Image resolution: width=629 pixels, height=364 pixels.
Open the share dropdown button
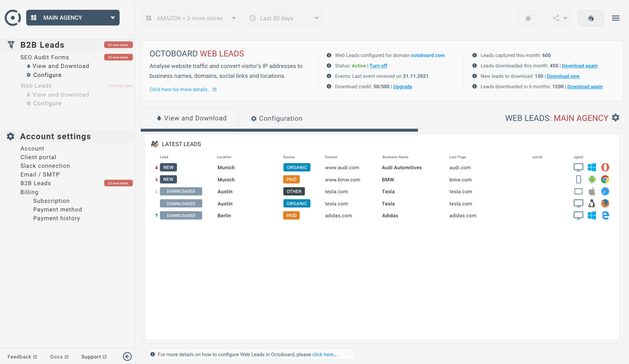pos(559,18)
